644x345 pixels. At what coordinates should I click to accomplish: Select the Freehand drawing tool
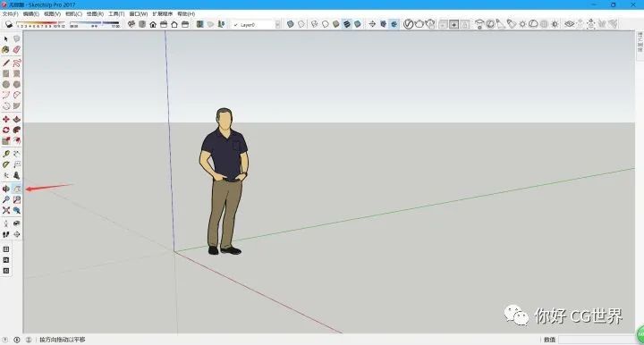(16, 63)
